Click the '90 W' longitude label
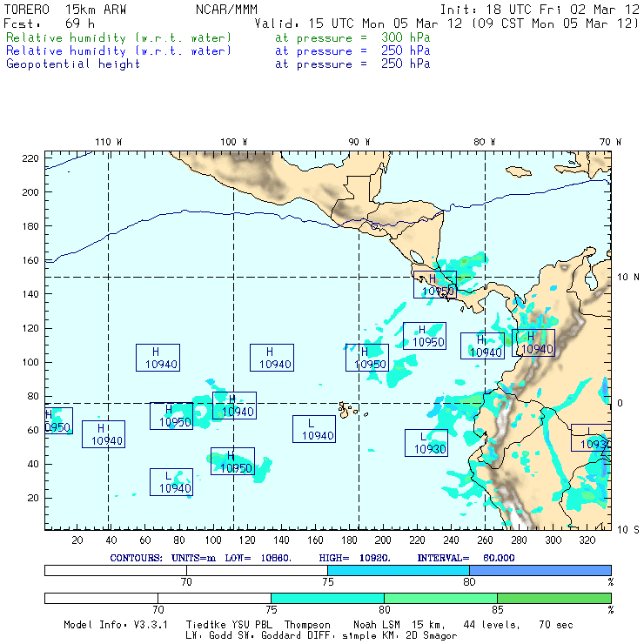This screenshot has height=644, width=644. pyautogui.click(x=359, y=142)
